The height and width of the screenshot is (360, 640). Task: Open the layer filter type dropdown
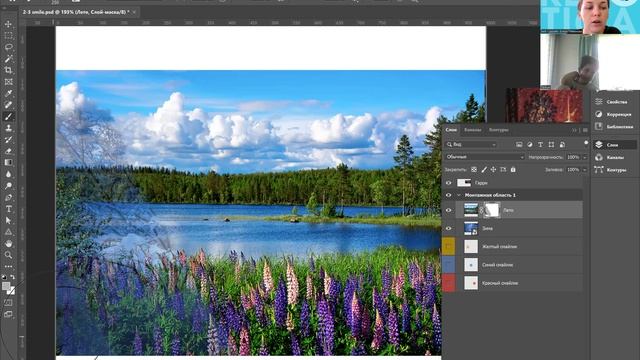[x=471, y=144]
